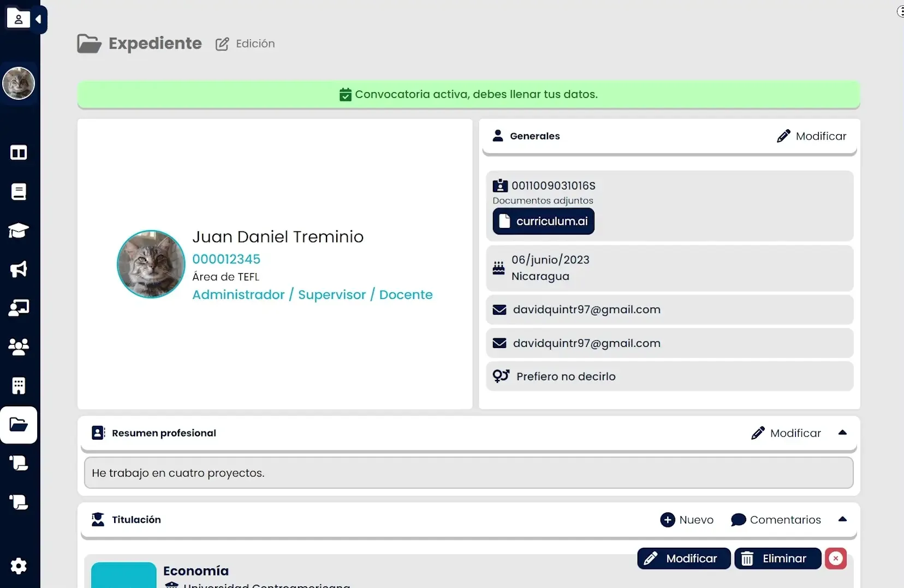Open the users group icon in sidebar

pos(19,347)
